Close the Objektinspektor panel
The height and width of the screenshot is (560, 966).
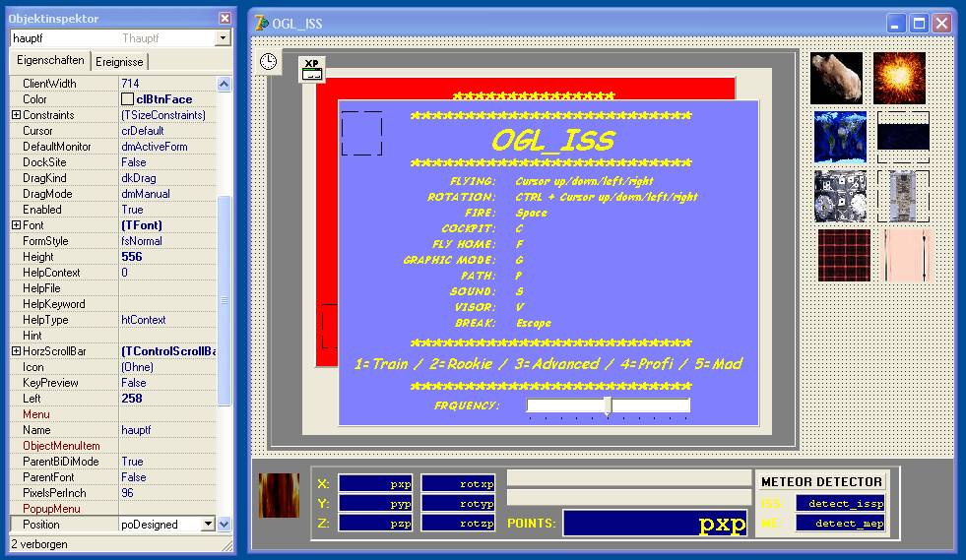[225, 18]
